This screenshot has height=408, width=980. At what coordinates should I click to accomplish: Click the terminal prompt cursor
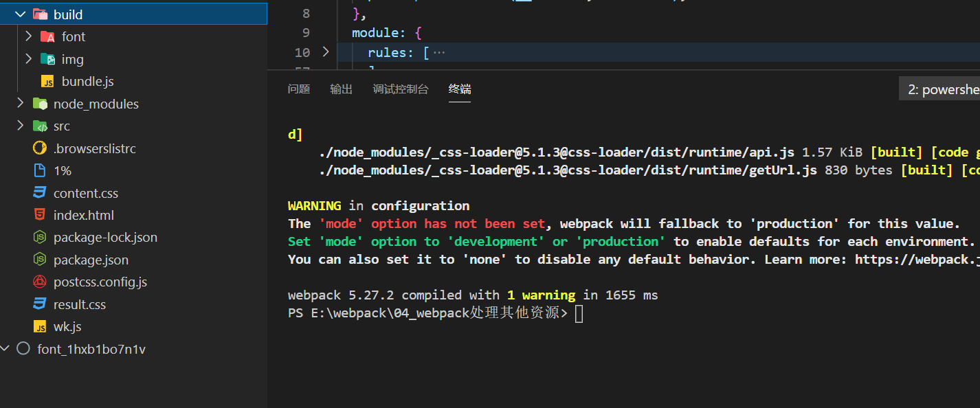[579, 314]
